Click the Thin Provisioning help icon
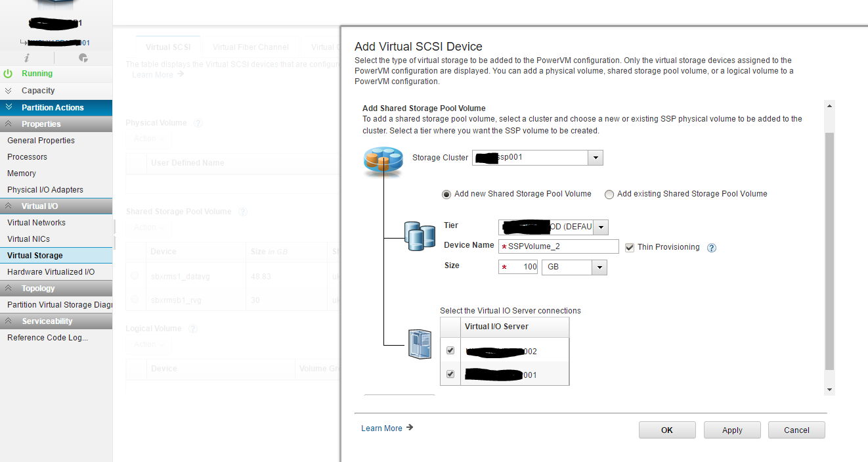 point(711,248)
